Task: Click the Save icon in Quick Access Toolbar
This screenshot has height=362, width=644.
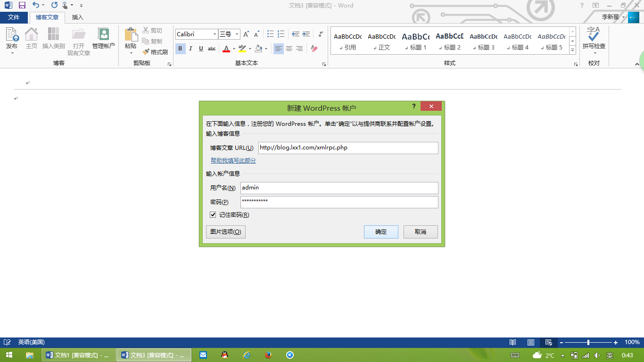Action: 22,5
